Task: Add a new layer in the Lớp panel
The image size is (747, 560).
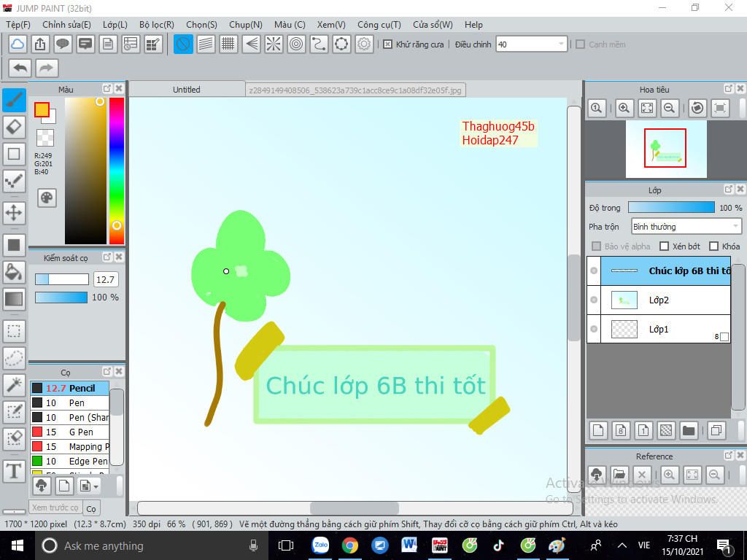Action: 598,430
